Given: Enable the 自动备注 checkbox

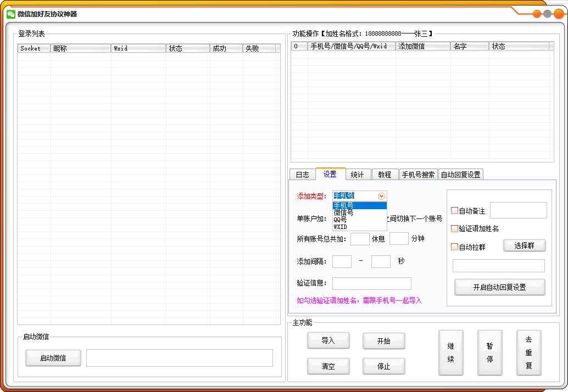Looking at the screenshot, I should click(454, 211).
